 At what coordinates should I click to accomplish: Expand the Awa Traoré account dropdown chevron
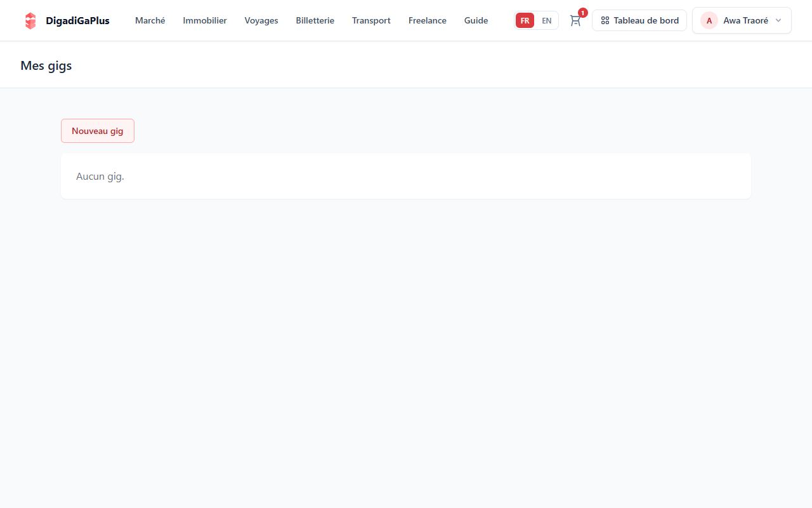[778, 20]
